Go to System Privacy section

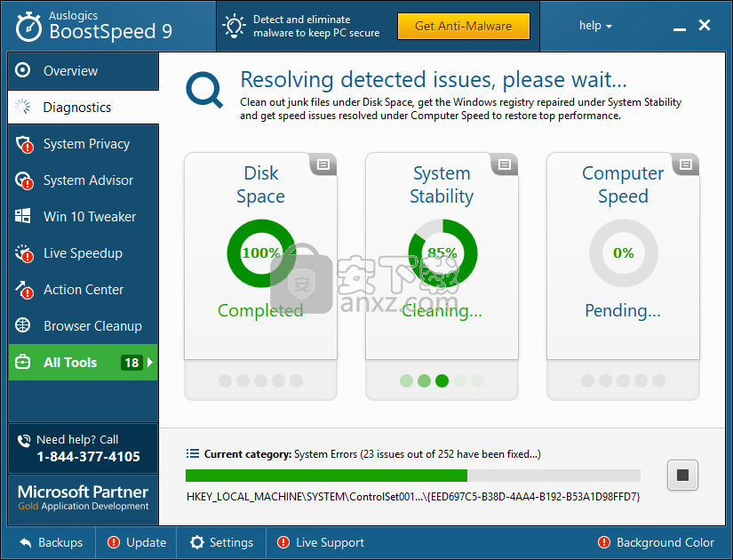(84, 144)
